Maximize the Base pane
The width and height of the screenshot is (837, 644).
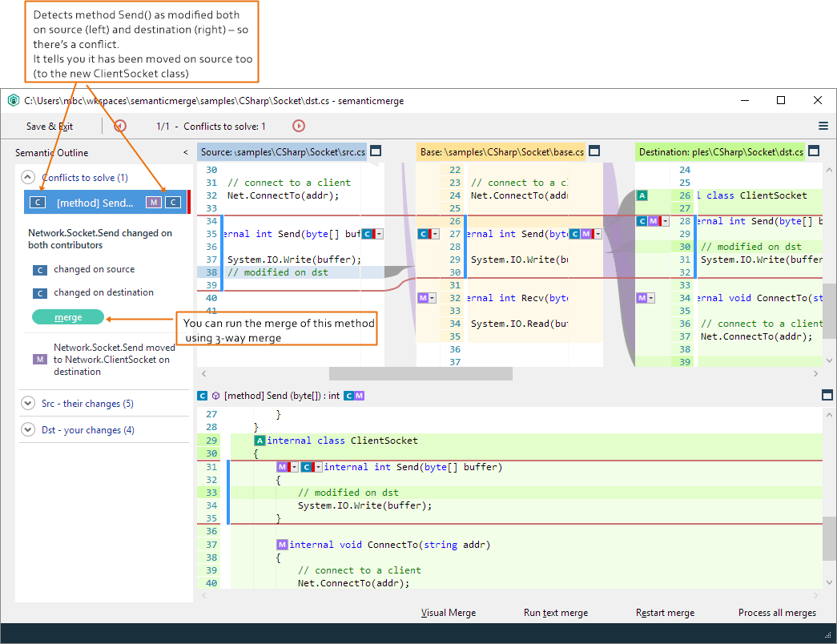(594, 151)
